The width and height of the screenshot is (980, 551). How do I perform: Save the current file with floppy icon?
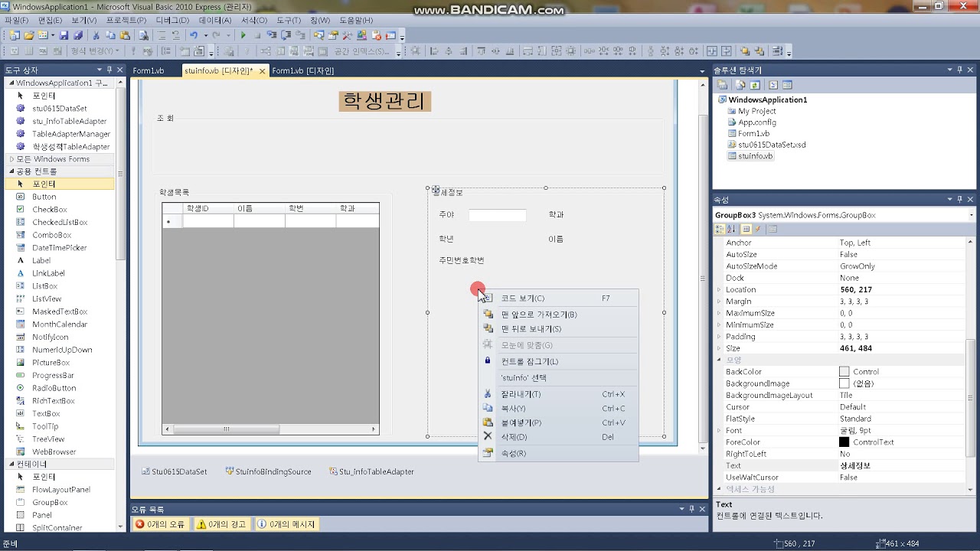click(x=64, y=35)
